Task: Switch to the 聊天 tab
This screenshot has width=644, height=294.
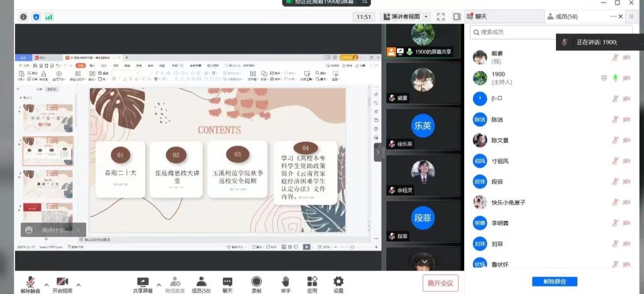Action: [481, 17]
